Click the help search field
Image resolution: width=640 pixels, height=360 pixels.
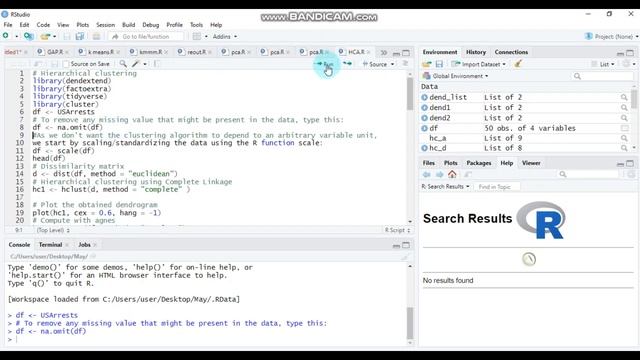point(588,174)
